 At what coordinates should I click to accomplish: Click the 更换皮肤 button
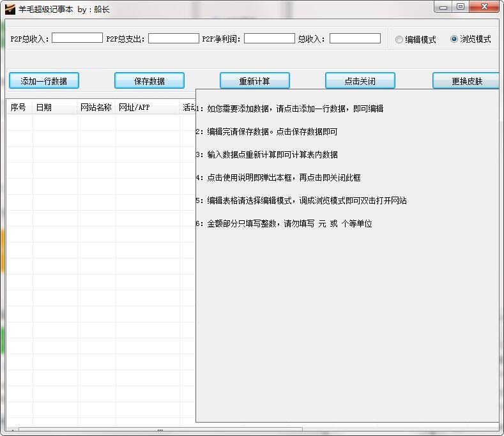[466, 80]
